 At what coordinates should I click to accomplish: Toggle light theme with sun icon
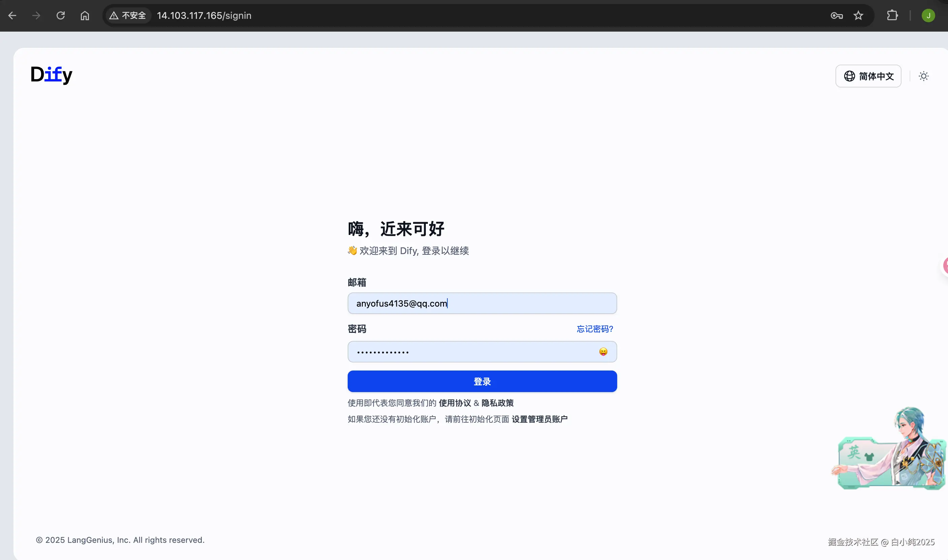point(923,76)
